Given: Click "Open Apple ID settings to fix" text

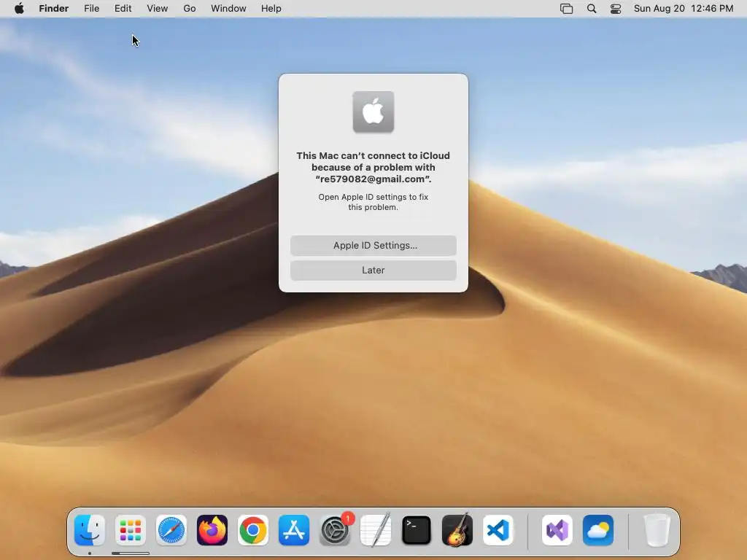Looking at the screenshot, I should (x=373, y=197).
